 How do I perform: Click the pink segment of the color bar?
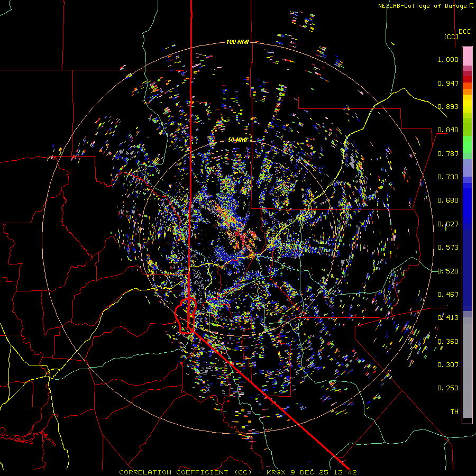[467, 56]
